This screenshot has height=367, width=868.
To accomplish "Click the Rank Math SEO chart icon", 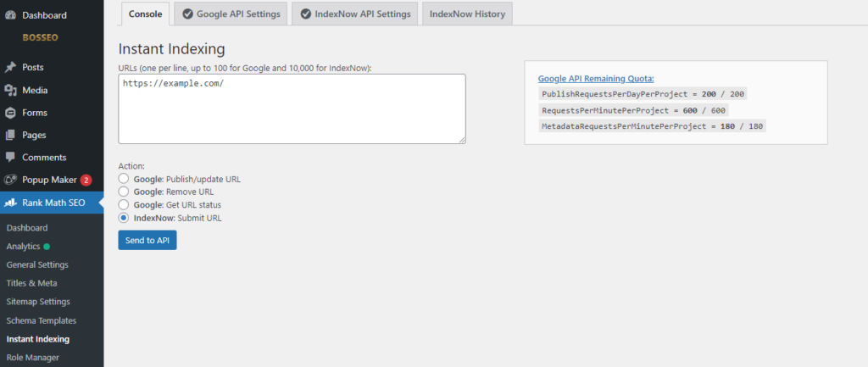I will (x=10, y=203).
